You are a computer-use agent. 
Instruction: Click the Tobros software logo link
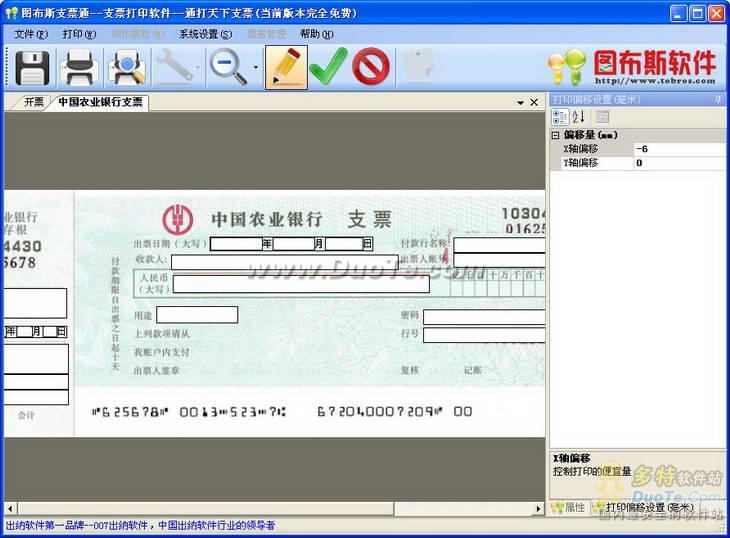point(633,67)
